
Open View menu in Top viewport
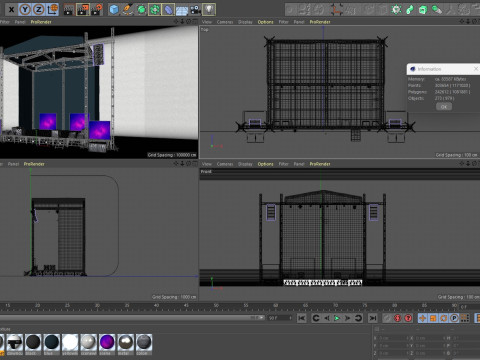coord(207,22)
